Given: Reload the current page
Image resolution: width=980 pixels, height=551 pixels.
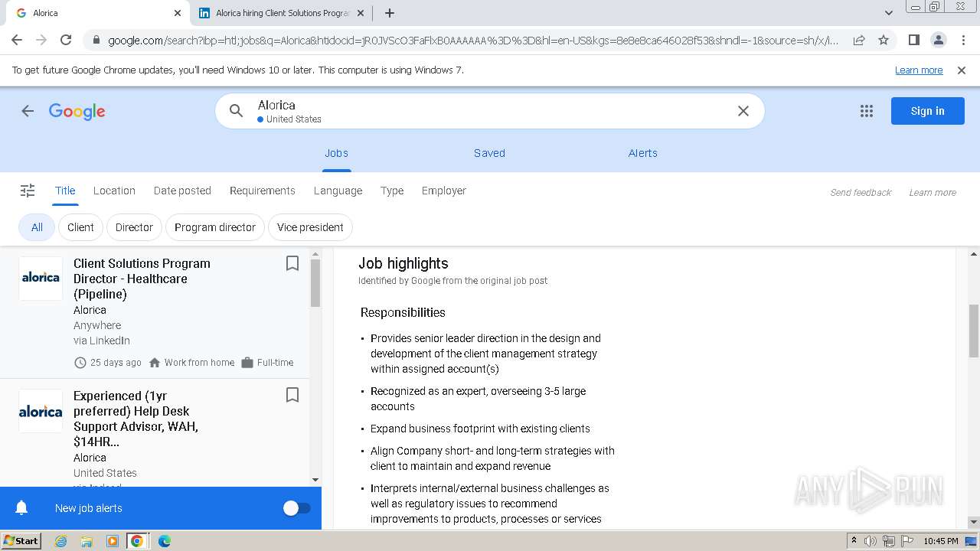Looking at the screenshot, I should 66,40.
